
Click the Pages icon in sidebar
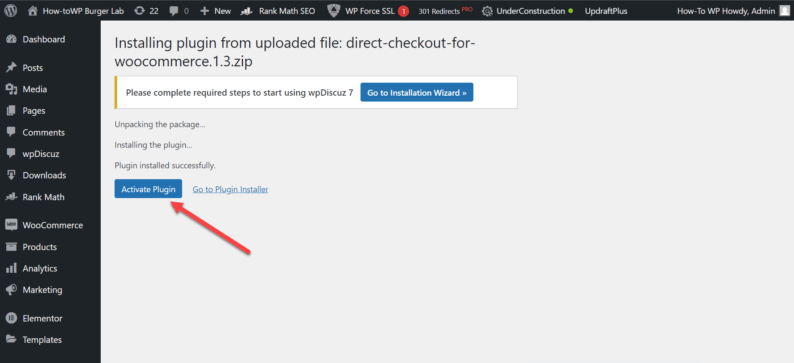tap(11, 111)
